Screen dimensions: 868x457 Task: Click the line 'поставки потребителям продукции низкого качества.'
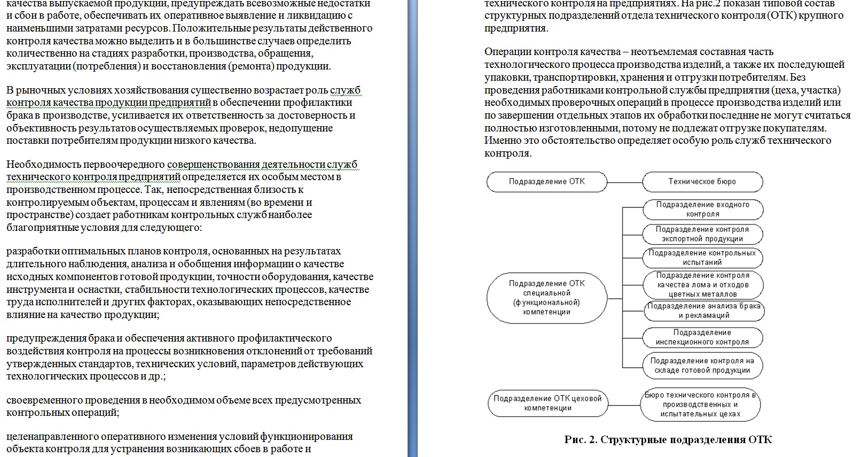131,141
